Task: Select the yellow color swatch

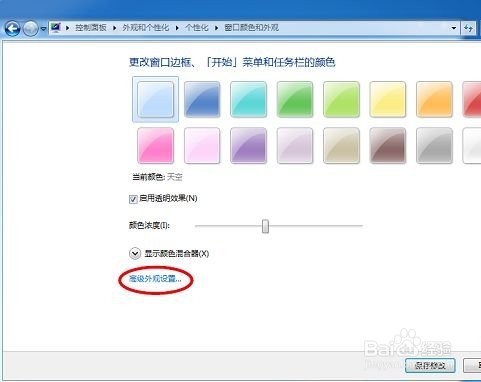Action: coord(388,99)
